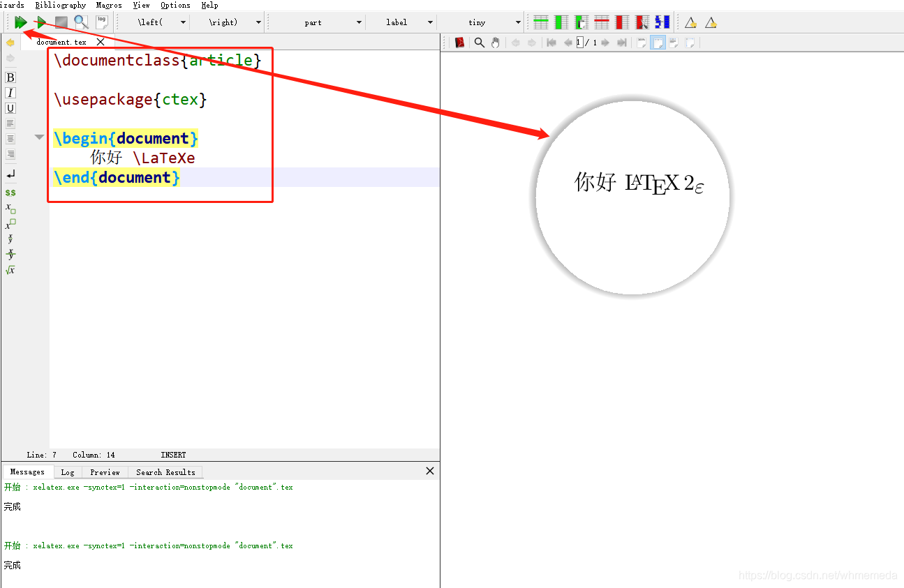Click add table row icon (green horizontal)

point(541,22)
